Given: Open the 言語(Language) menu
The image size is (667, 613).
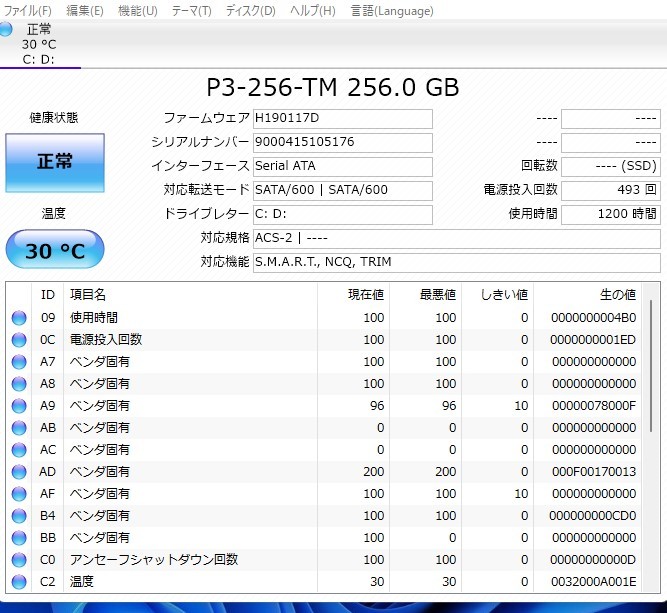Looking at the screenshot, I should [x=392, y=11].
